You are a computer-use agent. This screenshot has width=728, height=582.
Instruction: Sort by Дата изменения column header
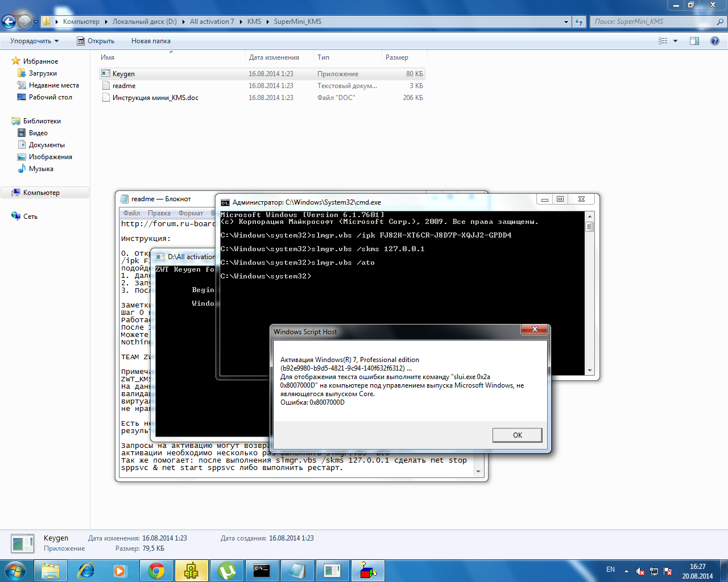(279, 57)
